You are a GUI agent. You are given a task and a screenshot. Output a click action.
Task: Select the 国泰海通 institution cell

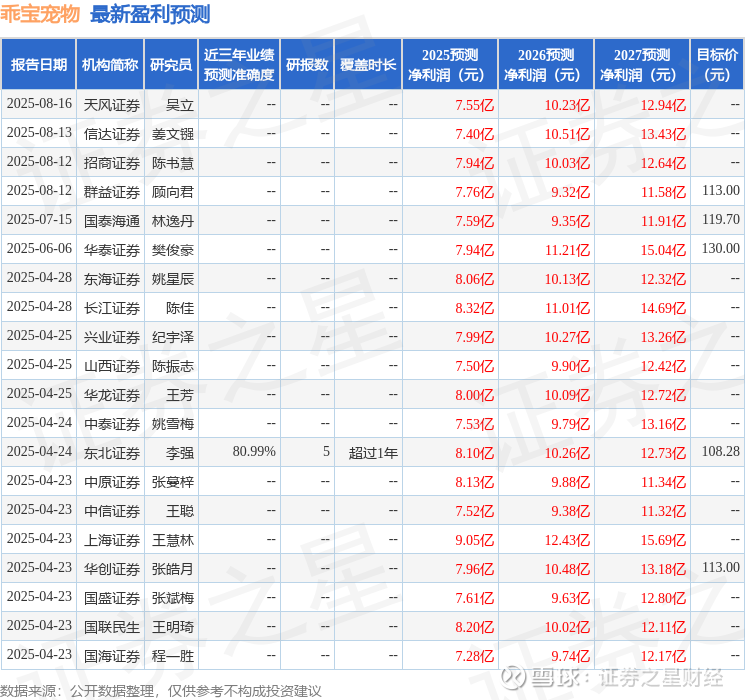(x=112, y=221)
